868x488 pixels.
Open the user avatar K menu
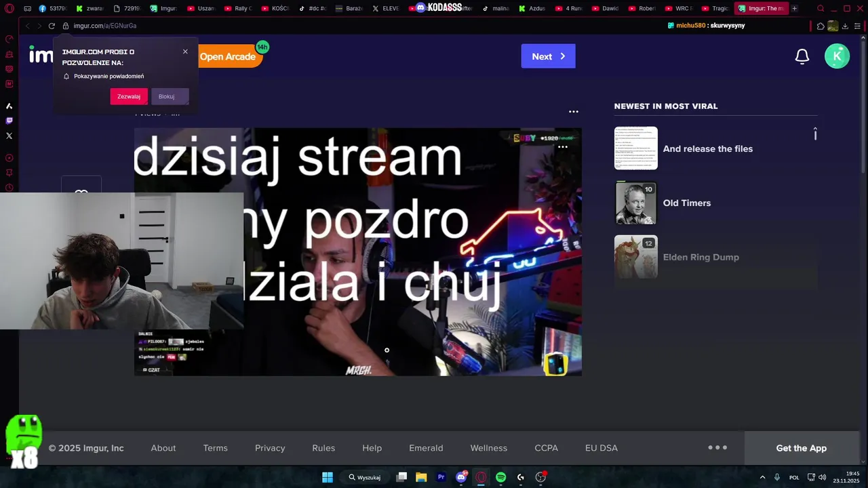pyautogui.click(x=837, y=56)
